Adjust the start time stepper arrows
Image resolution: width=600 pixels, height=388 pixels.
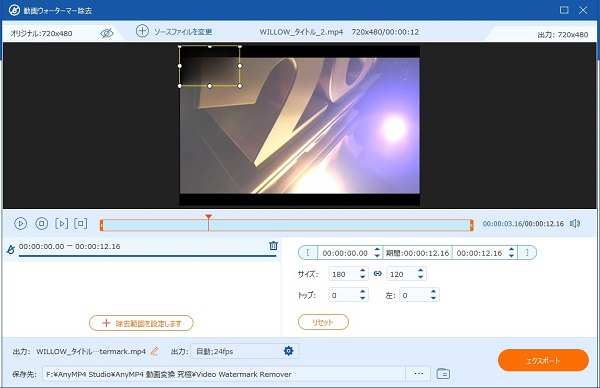[x=377, y=253]
